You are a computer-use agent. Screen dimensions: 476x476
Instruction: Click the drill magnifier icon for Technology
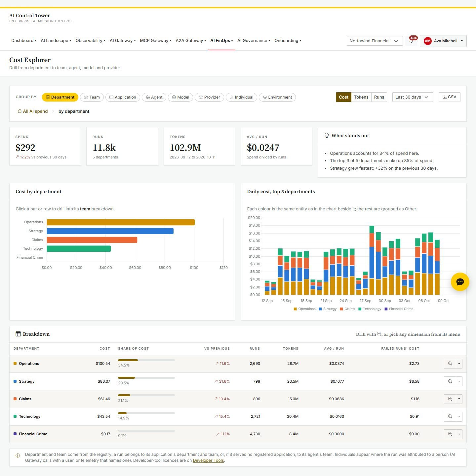(450, 416)
